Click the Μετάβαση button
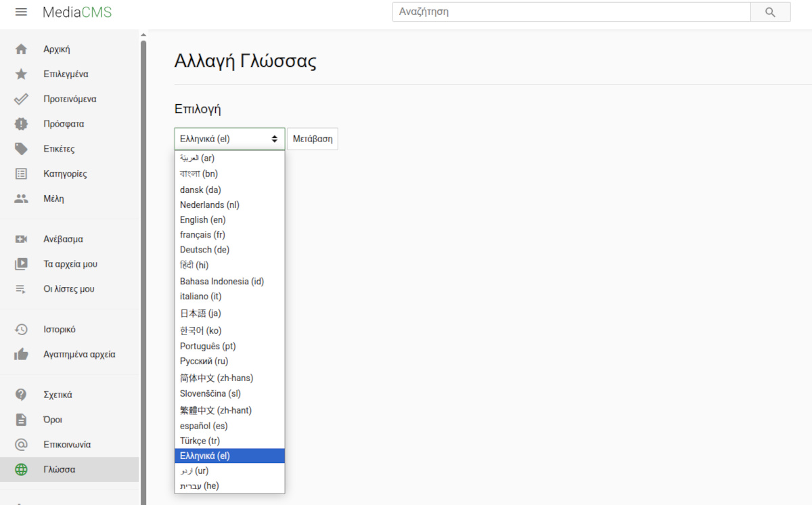Screen dimensions: 812x505 tap(312, 138)
